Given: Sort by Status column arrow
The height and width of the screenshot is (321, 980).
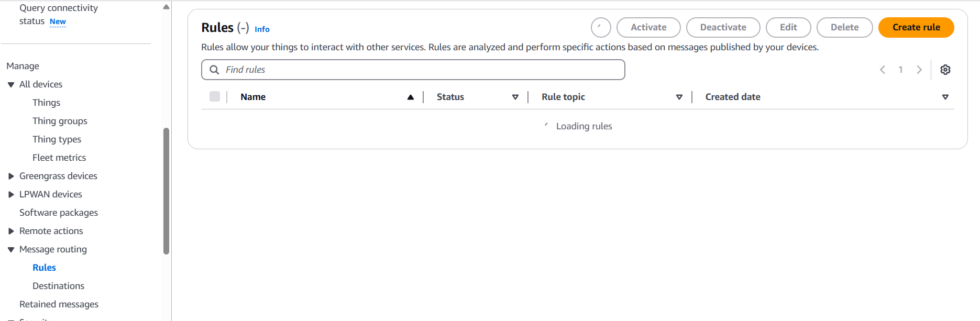Looking at the screenshot, I should (515, 97).
